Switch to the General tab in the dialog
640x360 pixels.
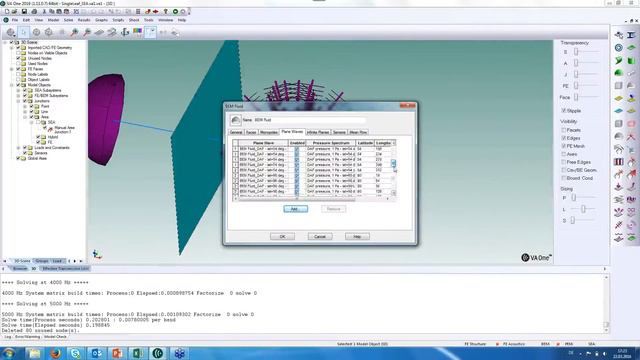coord(236,132)
